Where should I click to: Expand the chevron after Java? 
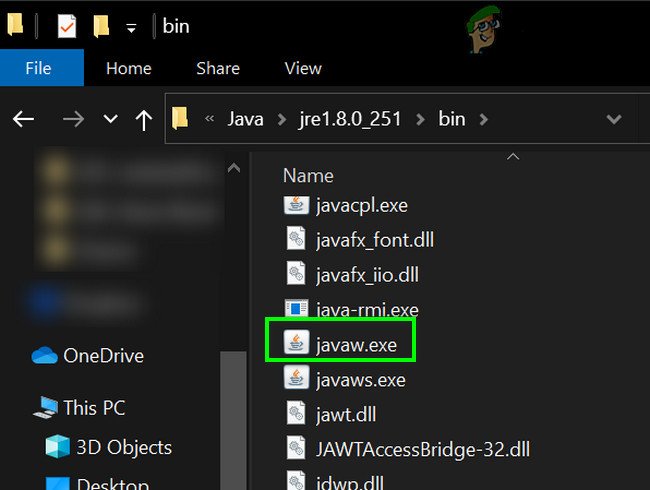coord(281,120)
